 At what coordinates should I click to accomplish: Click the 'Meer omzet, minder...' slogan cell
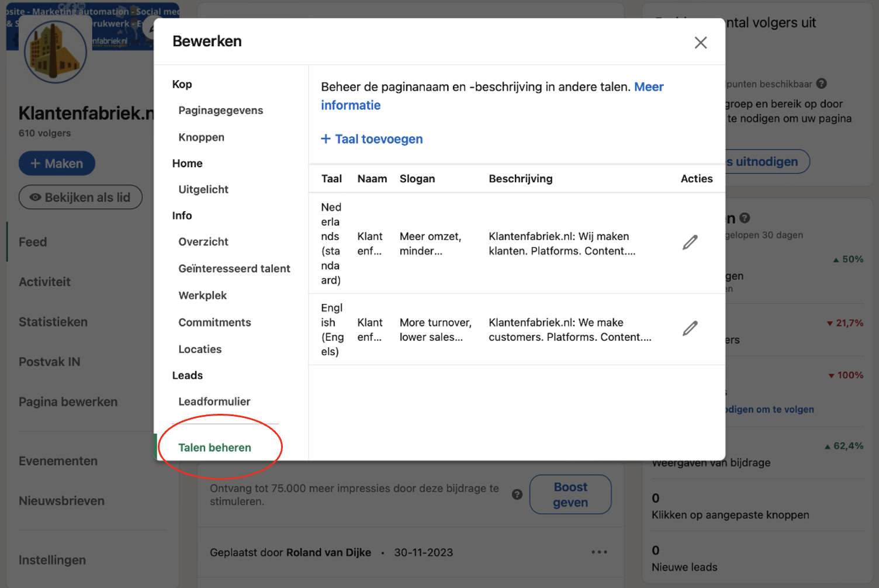(431, 244)
